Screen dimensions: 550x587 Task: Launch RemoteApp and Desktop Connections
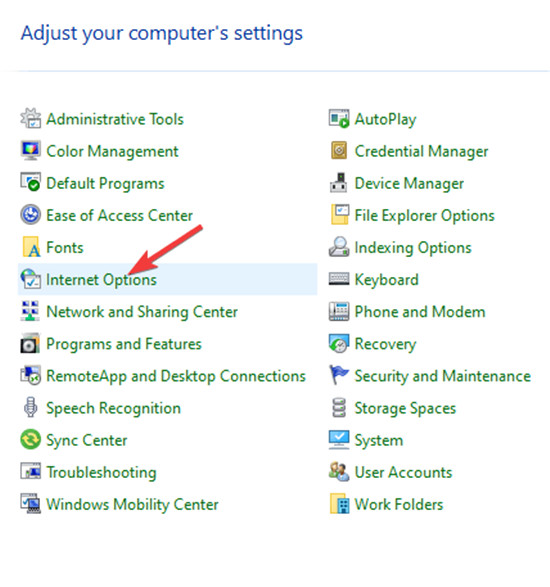click(176, 376)
